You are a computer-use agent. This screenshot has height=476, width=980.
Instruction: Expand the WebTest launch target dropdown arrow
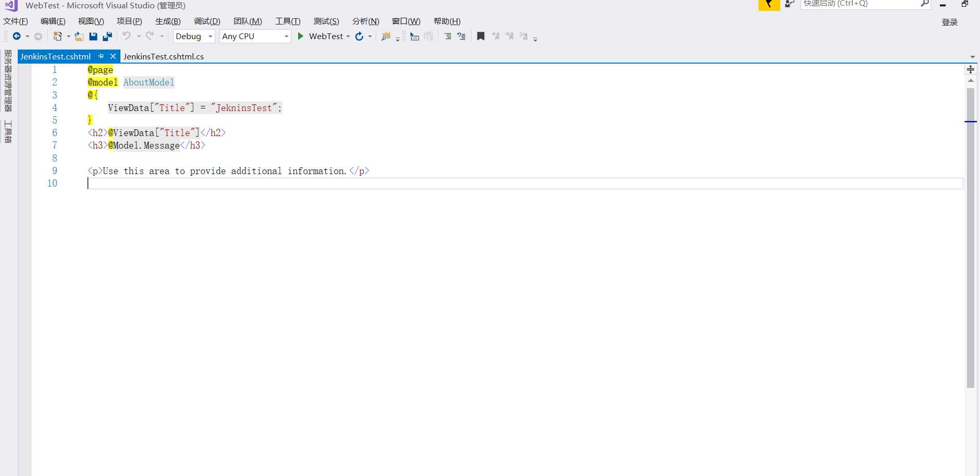click(x=348, y=36)
